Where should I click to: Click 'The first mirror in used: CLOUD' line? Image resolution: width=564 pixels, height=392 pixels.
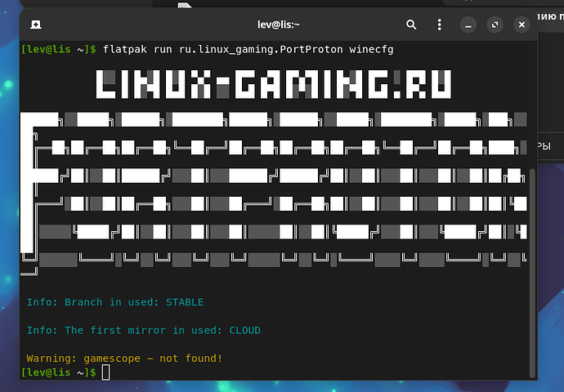[x=144, y=330]
